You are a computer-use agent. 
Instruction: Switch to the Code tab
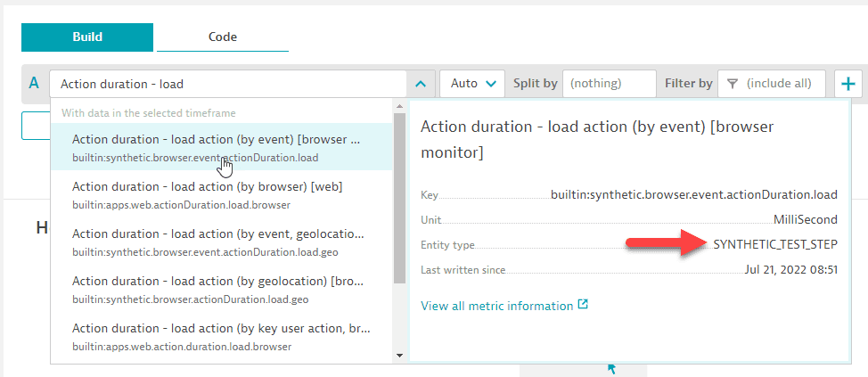[222, 37]
